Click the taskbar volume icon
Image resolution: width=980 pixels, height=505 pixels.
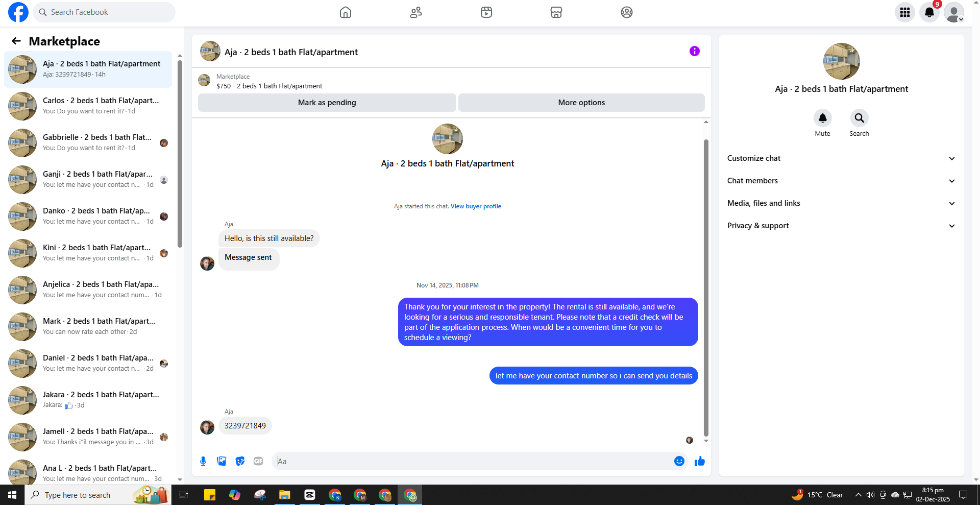click(x=870, y=495)
